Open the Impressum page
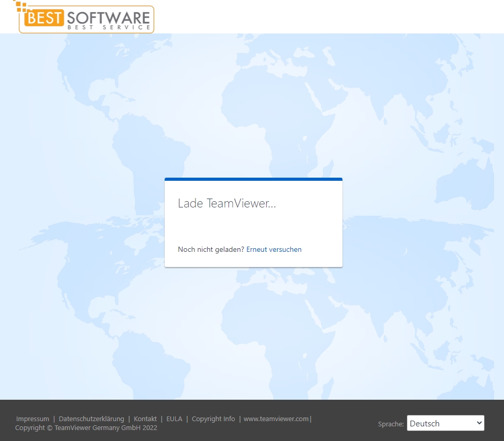Viewport: 504px width, 441px height. 32,419
